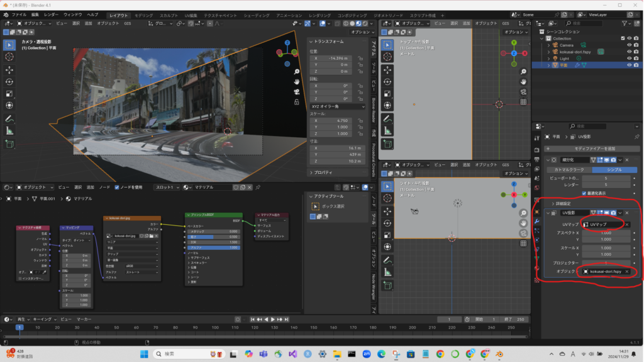Screen dimensions: 644x362
Task: Select the Move tool in viewport toolbar
Action: click(9, 69)
